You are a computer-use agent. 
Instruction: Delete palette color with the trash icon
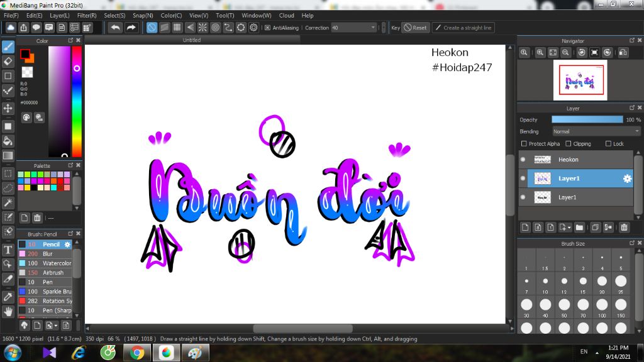coord(37,217)
